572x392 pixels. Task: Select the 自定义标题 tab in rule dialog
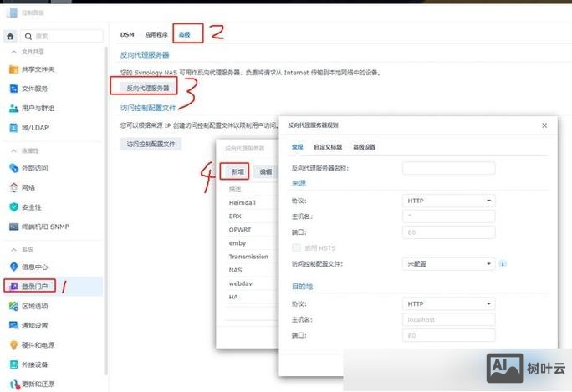tap(328, 147)
